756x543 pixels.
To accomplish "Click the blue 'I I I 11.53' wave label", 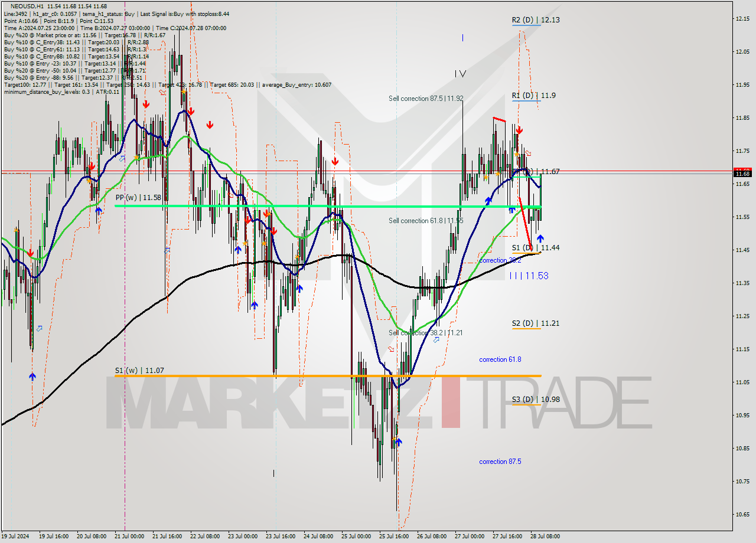I will click(x=529, y=276).
